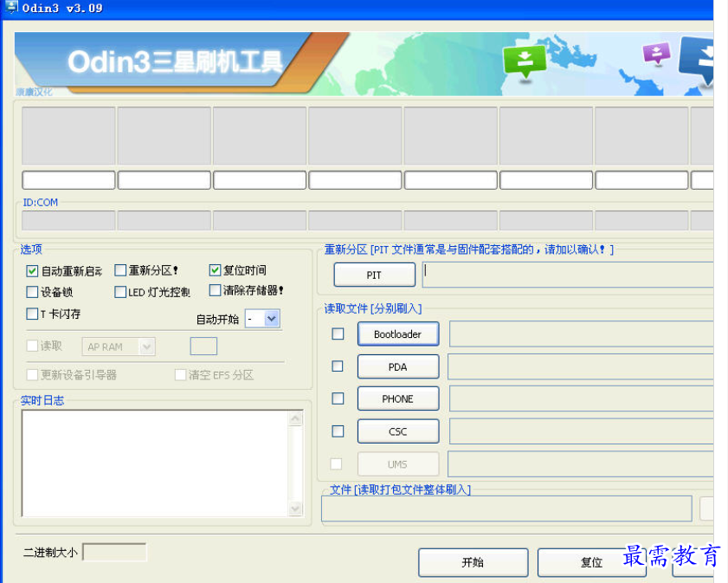Click the log scrollbar up arrow
This screenshot has height=583, width=728.
tap(296, 418)
